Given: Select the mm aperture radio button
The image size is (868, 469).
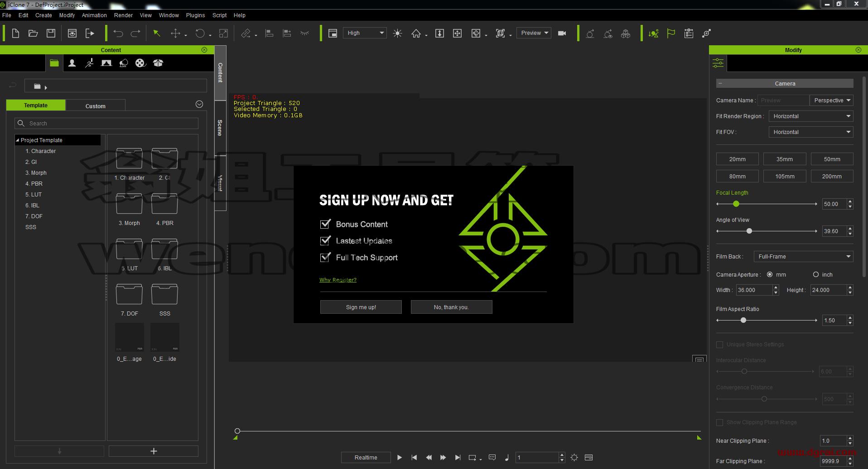Looking at the screenshot, I should [770, 274].
